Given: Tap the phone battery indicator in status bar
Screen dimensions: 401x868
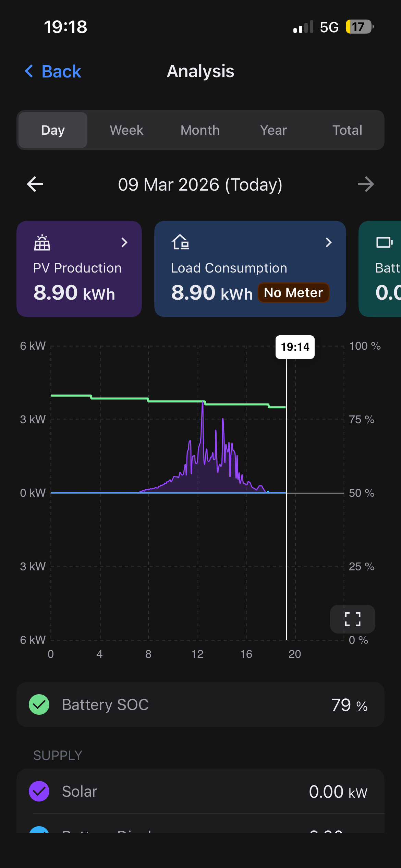Looking at the screenshot, I should click(359, 27).
